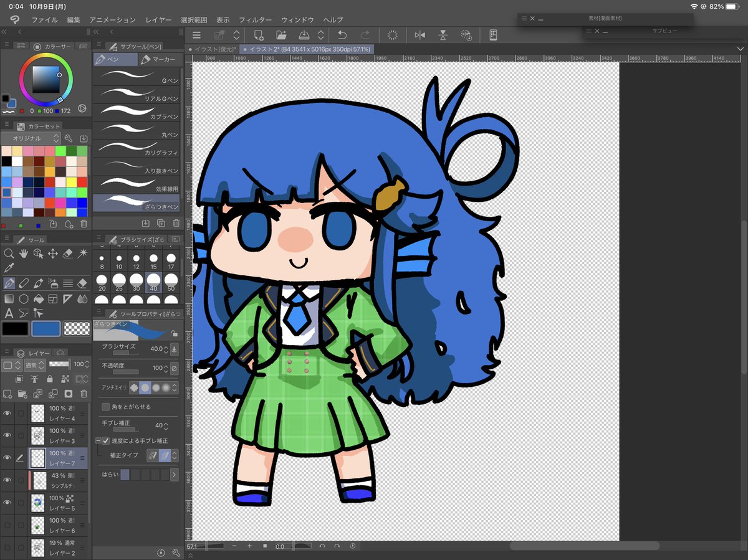Select the カブラペン brush

(136, 113)
